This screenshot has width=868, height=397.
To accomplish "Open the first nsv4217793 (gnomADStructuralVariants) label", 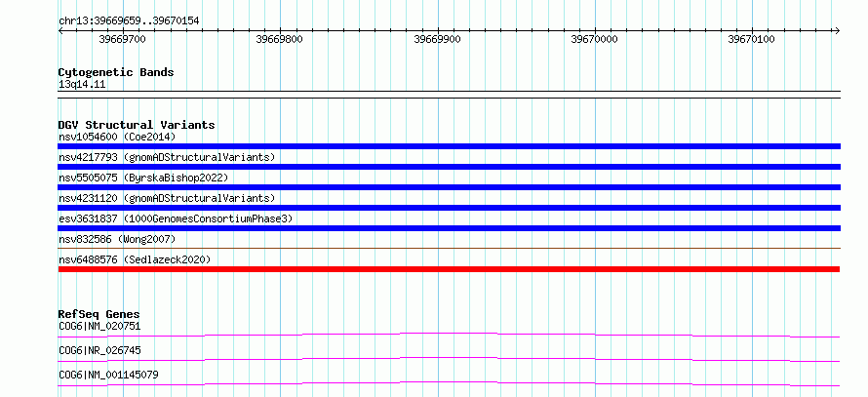I will click(x=167, y=157).
